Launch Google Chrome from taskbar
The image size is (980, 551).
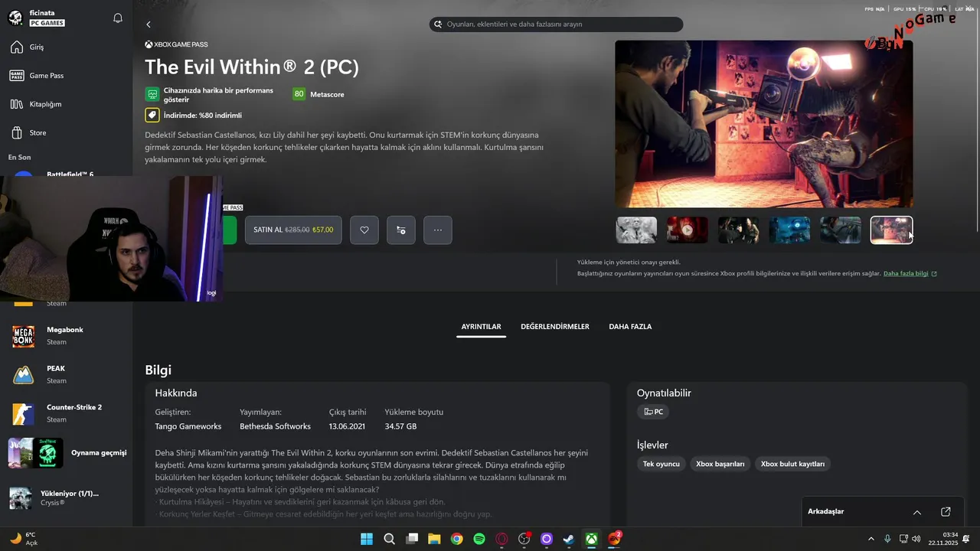457,539
